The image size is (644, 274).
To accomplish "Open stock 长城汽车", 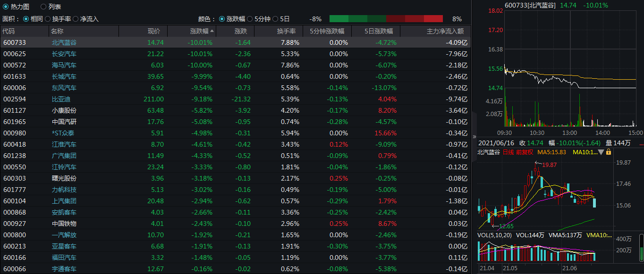I will 64,76.
